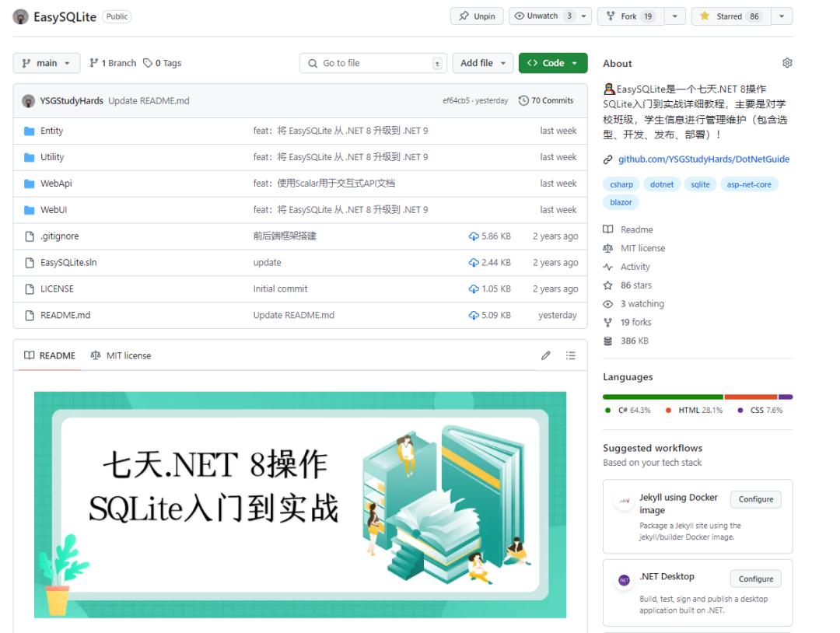Image resolution: width=840 pixels, height=633 pixels.
Task: Click the star icon next to 86 stars
Action: (x=607, y=285)
